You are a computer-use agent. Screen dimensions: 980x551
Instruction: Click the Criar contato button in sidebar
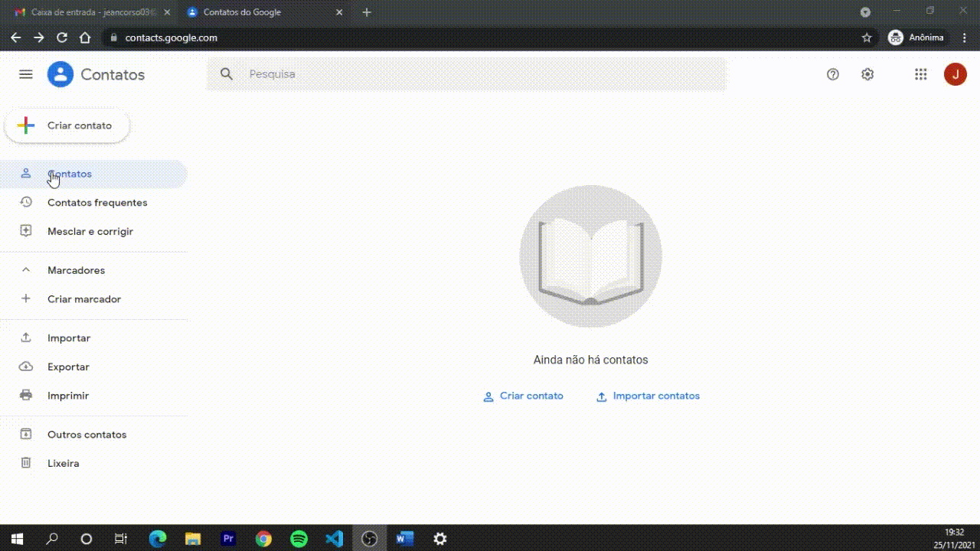67,126
